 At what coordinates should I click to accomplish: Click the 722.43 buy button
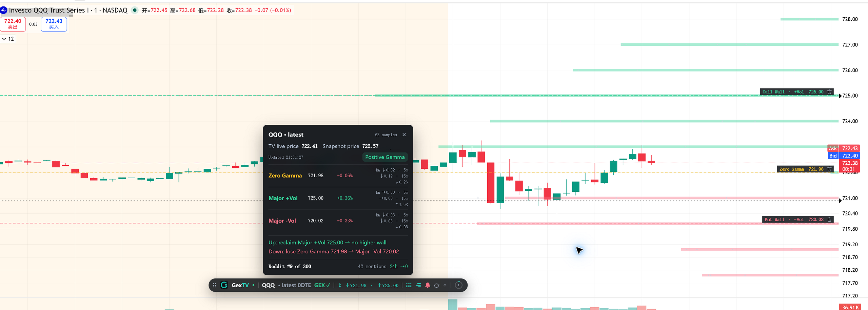(x=54, y=24)
